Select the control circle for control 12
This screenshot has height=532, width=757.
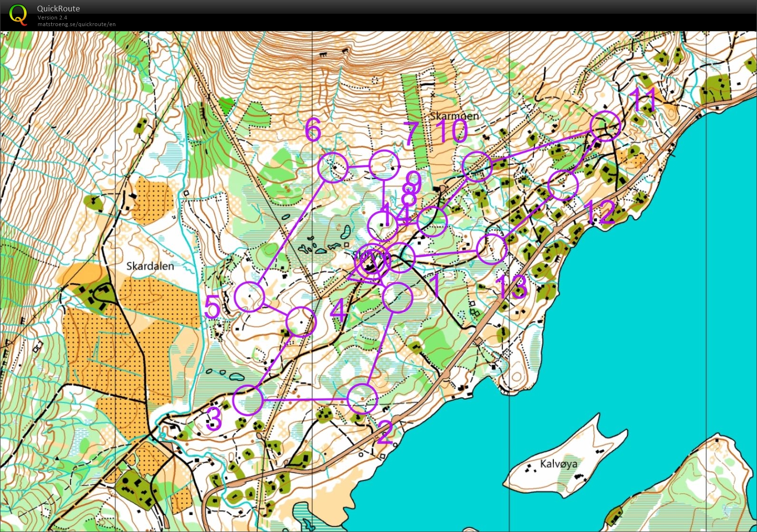click(x=563, y=185)
